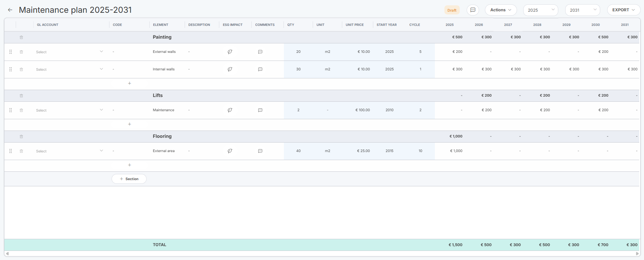Open ESG impact leaf icon for External area
The height and width of the screenshot is (260, 644).
coord(230,151)
